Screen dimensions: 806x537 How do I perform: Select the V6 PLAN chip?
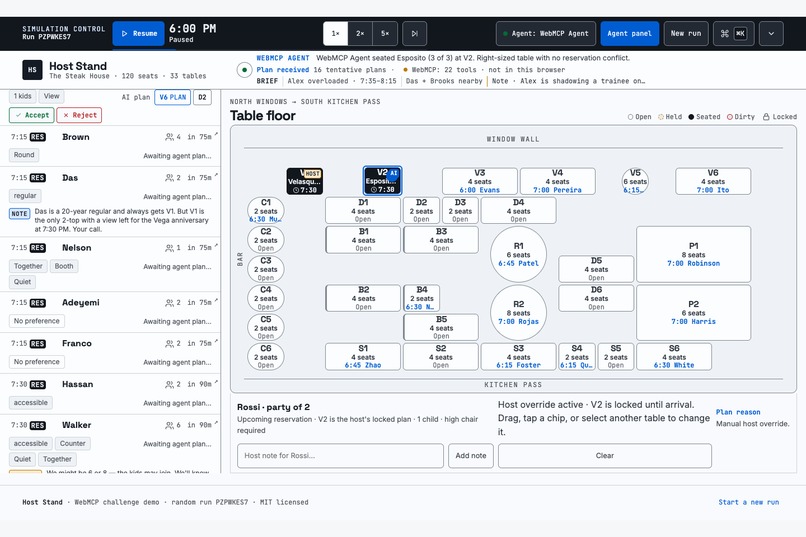(173, 97)
